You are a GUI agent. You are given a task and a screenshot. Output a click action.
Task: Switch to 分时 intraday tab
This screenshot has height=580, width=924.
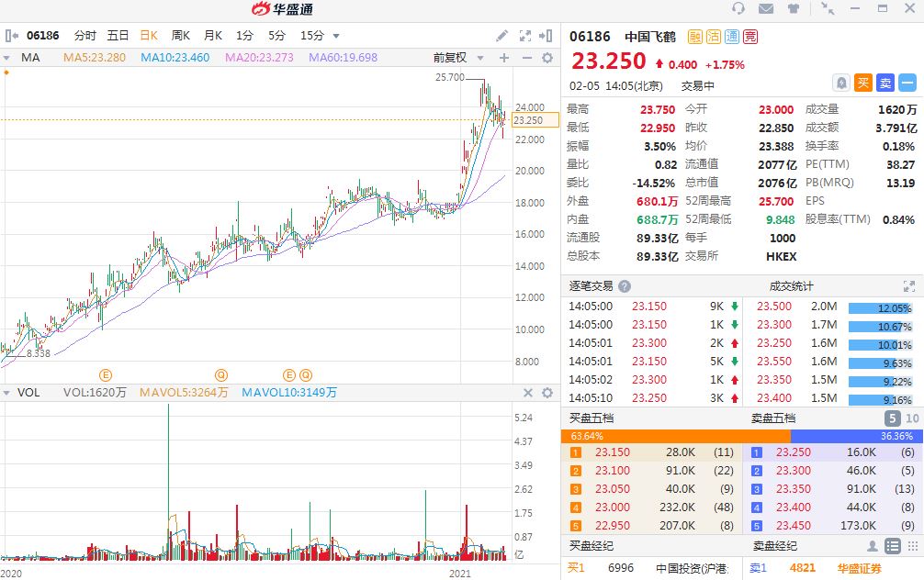pyautogui.click(x=85, y=35)
